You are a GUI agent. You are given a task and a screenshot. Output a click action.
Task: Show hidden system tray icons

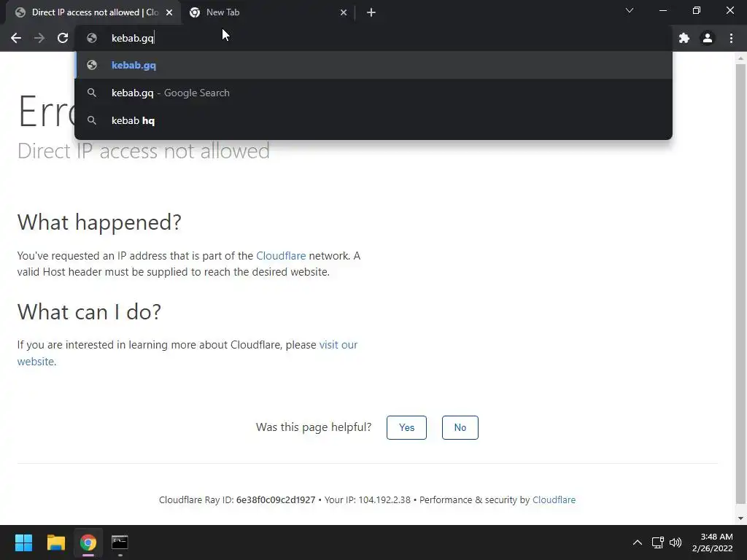tap(638, 542)
